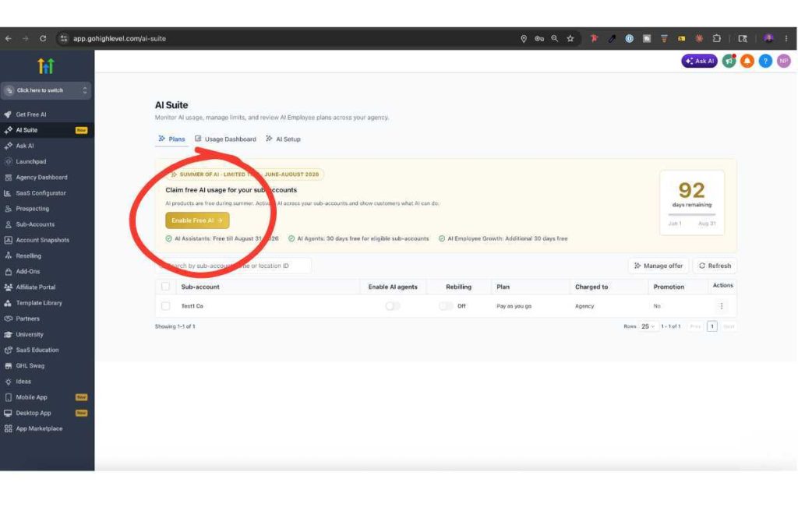Open the actions menu for Test1 Co
Screen dimensions: 798x532
coord(721,306)
